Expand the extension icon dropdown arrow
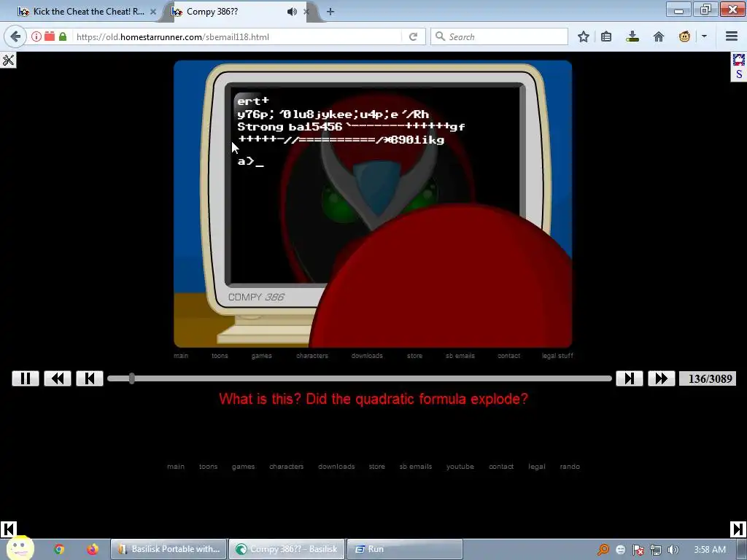The width and height of the screenshot is (747, 560). [x=704, y=36]
